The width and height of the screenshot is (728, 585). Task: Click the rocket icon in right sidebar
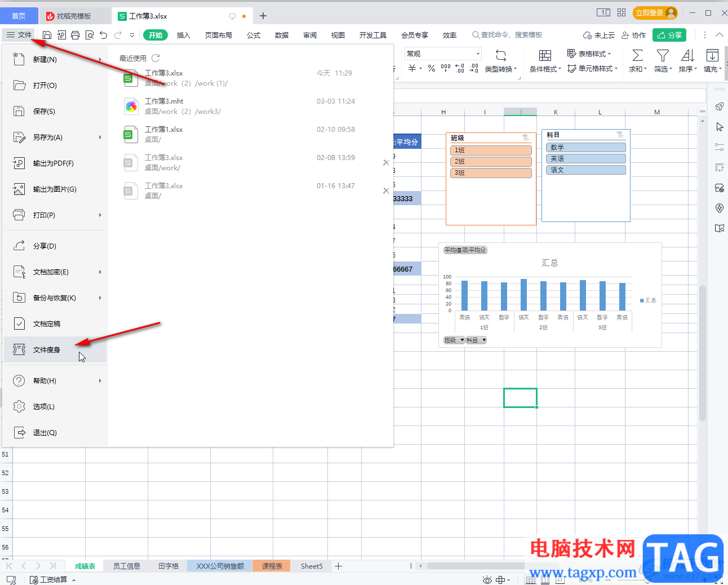coord(720,107)
